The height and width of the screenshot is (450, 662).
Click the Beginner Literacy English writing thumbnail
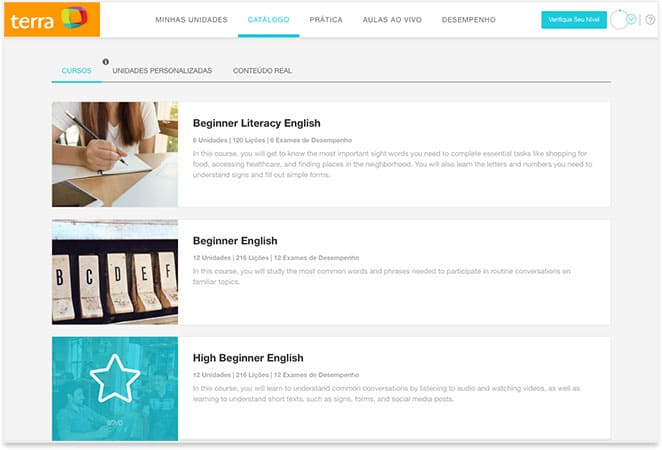(115, 154)
